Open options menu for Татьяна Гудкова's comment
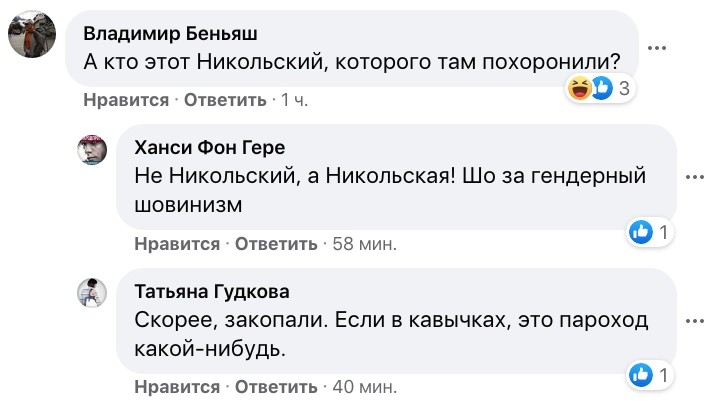Viewport: 727px width, 405px height. 694,320
